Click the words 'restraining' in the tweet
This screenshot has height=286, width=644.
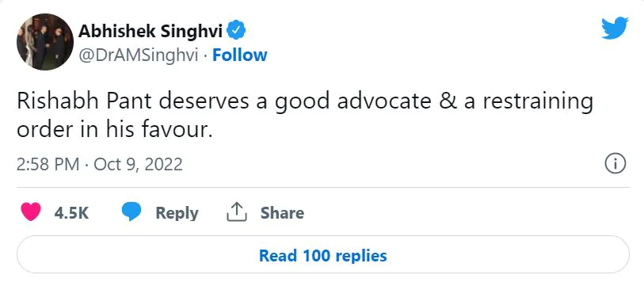538,102
